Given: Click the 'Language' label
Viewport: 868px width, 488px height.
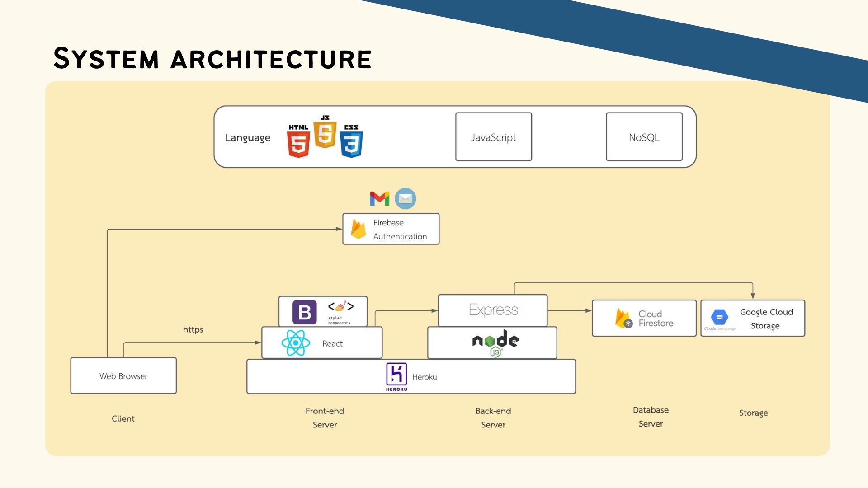Looking at the screenshot, I should point(248,137).
